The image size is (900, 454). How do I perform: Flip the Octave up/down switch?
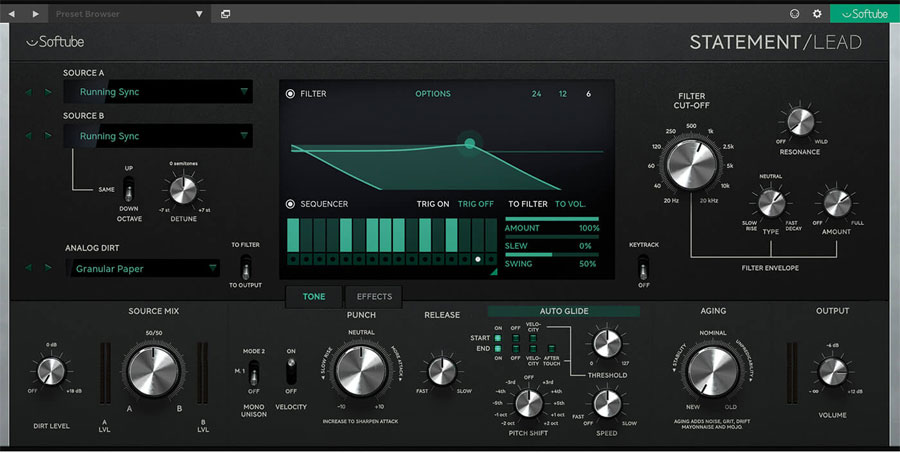(129, 189)
